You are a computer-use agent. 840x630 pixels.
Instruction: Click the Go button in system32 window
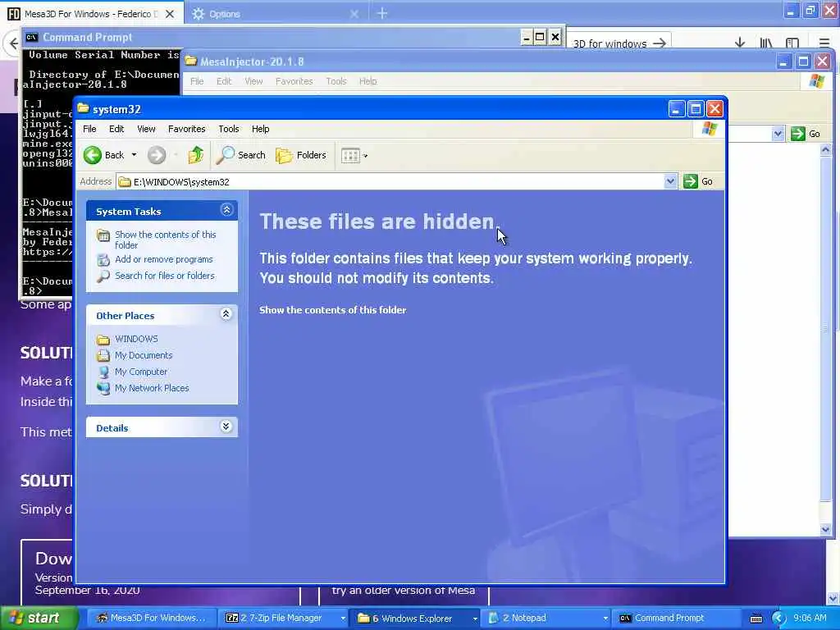[698, 181]
